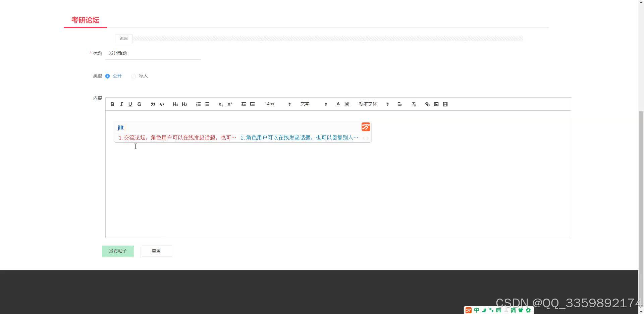Open the text alignment dropdown
This screenshot has height=314, width=644.
(x=400, y=104)
